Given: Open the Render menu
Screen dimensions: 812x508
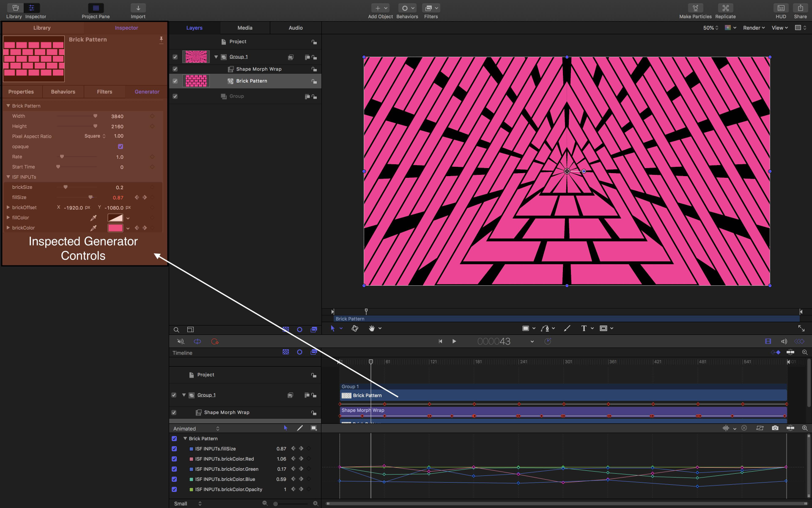Looking at the screenshot, I should coord(754,28).
